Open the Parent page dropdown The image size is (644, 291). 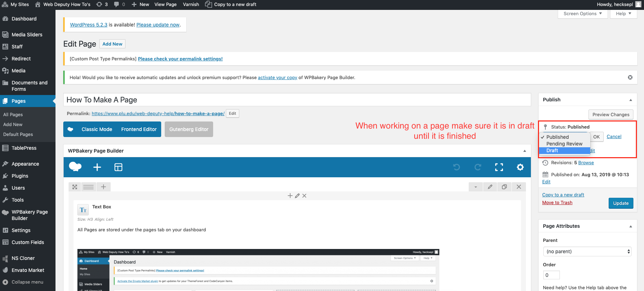587,251
